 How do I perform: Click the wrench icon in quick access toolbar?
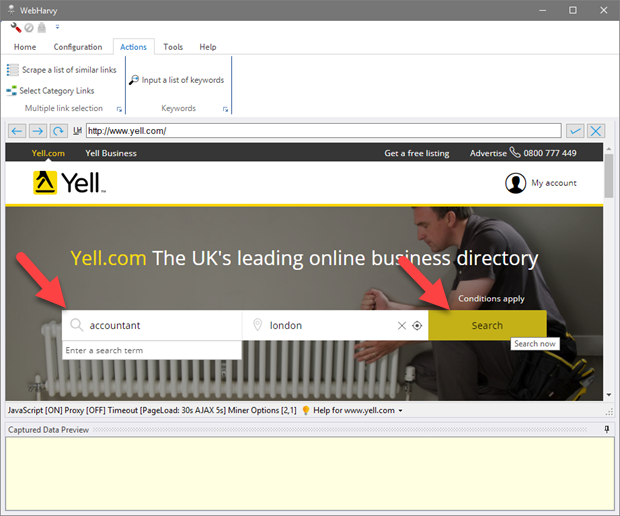pos(16,27)
